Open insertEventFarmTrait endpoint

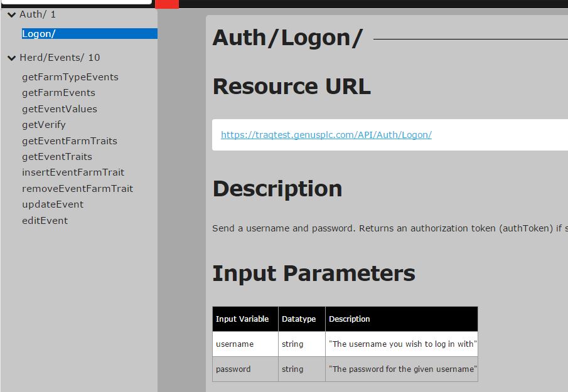(73, 172)
